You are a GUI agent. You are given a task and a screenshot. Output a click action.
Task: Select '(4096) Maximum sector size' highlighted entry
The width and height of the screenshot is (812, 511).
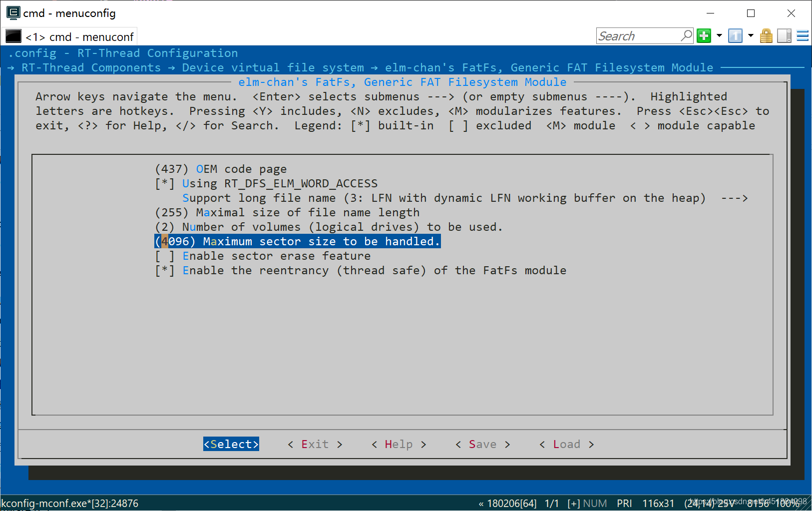(x=298, y=241)
